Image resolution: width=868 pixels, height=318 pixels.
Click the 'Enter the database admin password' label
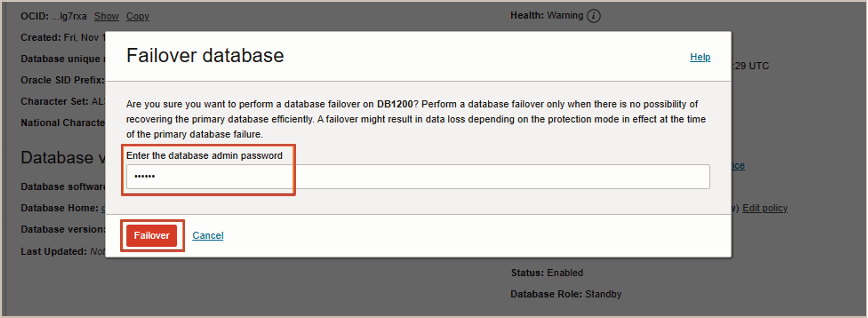(x=204, y=155)
